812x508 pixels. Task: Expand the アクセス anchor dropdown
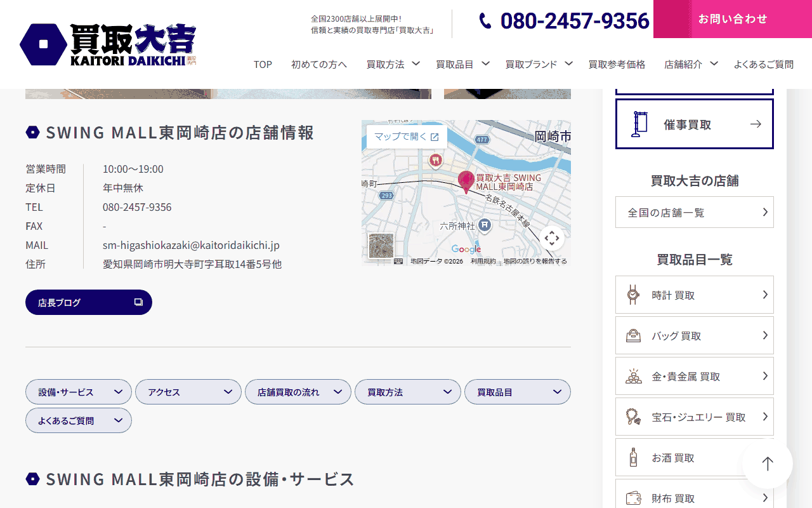click(x=188, y=392)
